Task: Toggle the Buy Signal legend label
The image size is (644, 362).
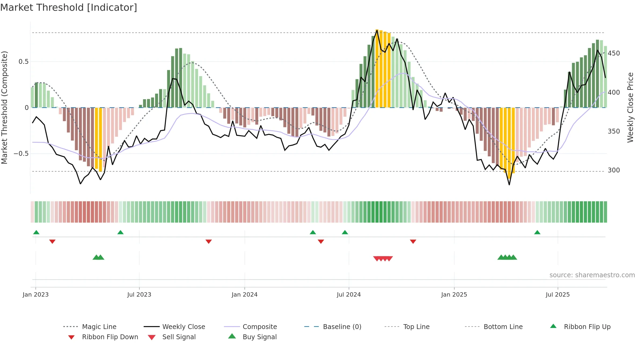Action: pyautogui.click(x=260, y=337)
